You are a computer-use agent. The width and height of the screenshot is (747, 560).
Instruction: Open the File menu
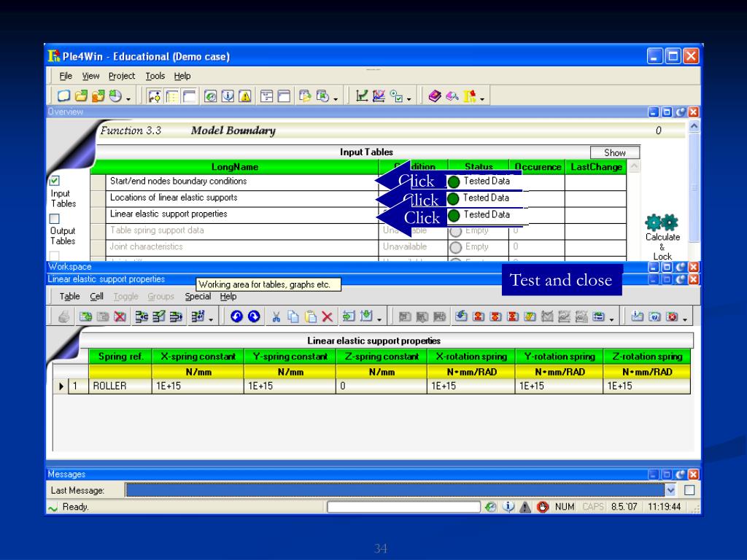66,76
